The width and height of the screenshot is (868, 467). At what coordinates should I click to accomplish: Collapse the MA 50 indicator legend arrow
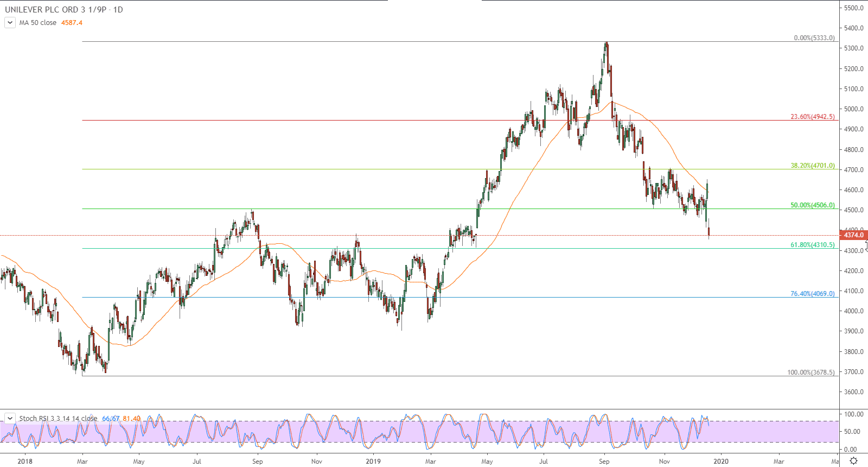point(10,23)
